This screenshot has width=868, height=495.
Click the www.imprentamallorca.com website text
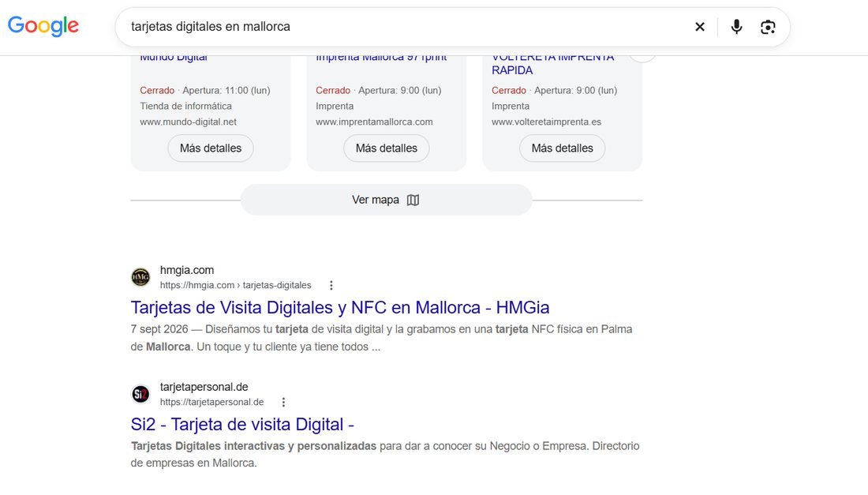(x=374, y=122)
